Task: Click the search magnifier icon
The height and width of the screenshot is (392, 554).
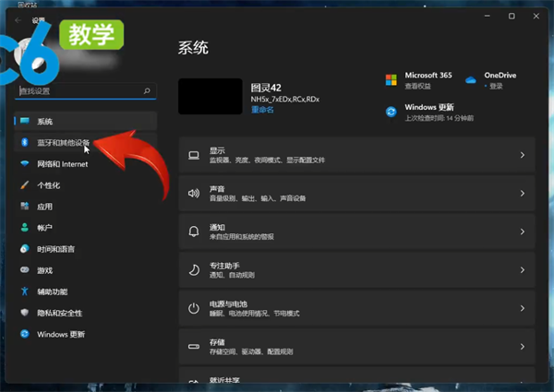Action: 147,91
